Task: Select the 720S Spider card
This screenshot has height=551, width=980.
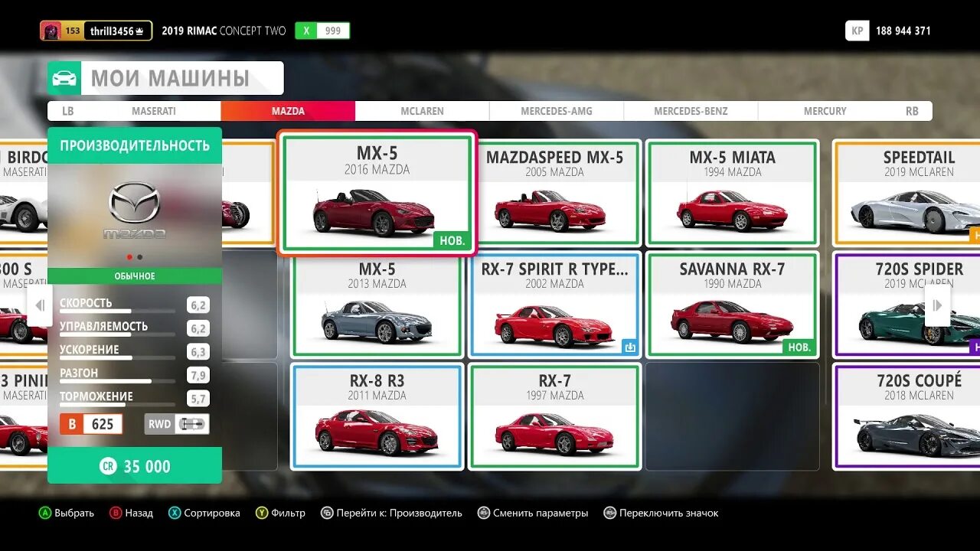Action: (907, 305)
